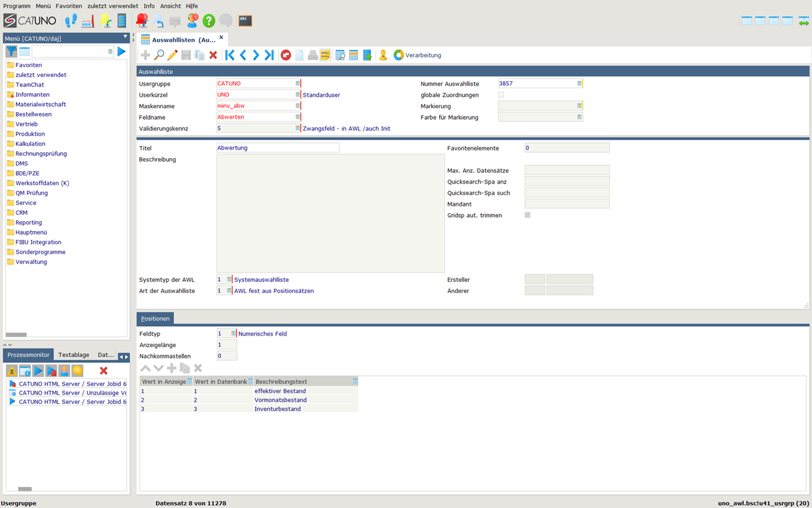Click the Verarbeitung button
The width and height of the screenshot is (812, 508).
click(x=417, y=55)
